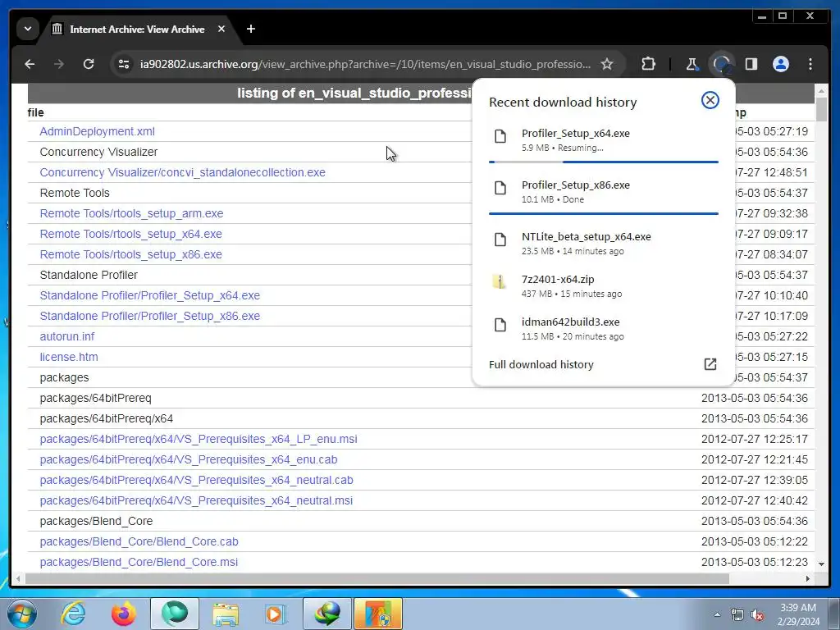Download concvi_standalonecollection.exe link
Viewport: 840px width, 630px height.
click(x=182, y=172)
